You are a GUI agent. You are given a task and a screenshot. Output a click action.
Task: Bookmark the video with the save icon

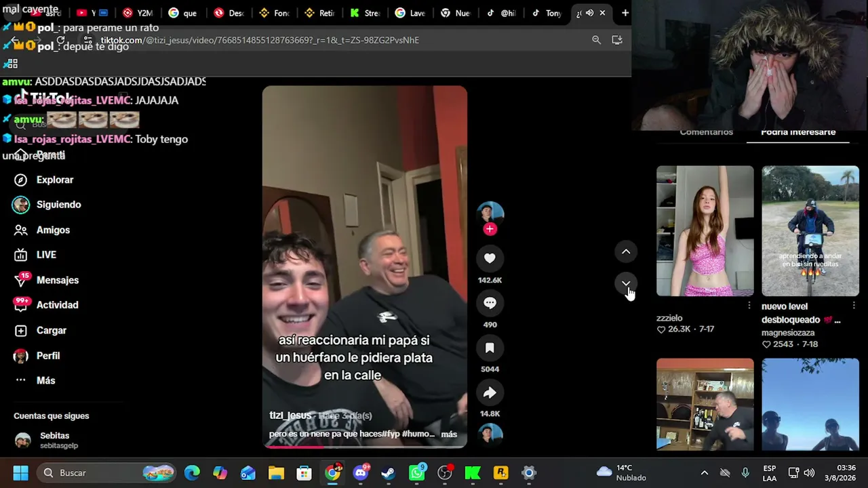click(490, 348)
